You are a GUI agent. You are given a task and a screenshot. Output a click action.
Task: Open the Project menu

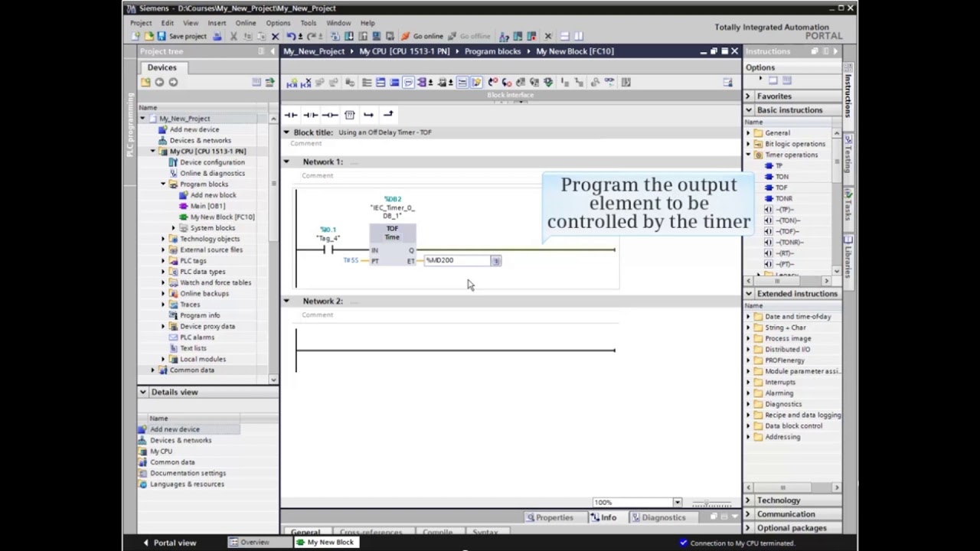(141, 23)
